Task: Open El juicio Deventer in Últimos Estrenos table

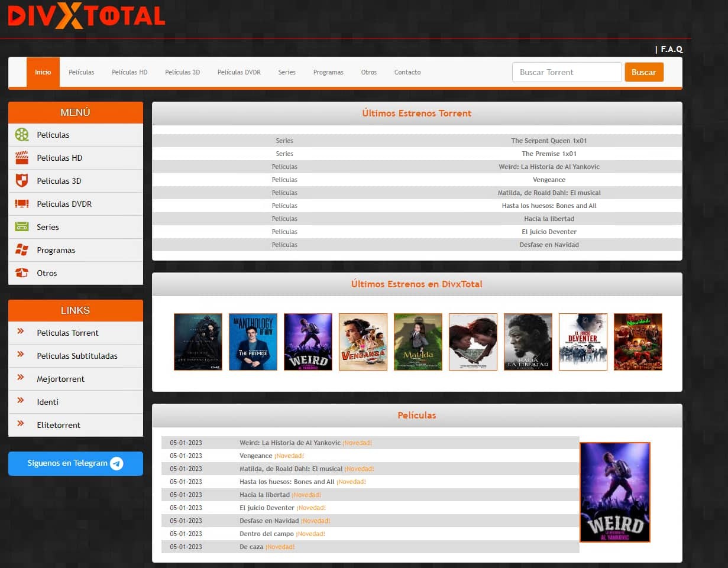Action: tap(549, 232)
